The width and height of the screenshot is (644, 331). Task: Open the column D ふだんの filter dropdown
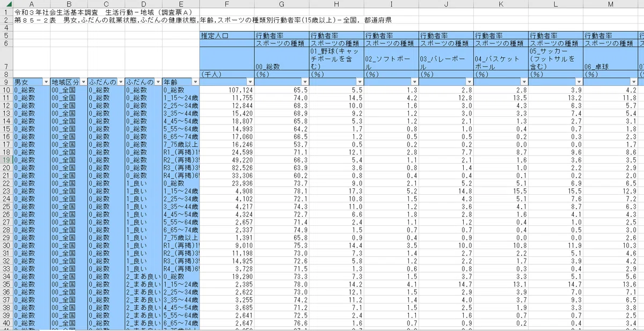click(157, 82)
